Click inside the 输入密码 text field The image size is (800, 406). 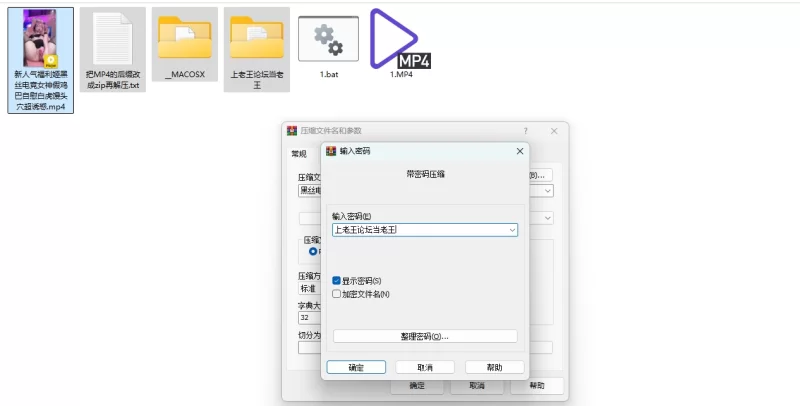418,230
